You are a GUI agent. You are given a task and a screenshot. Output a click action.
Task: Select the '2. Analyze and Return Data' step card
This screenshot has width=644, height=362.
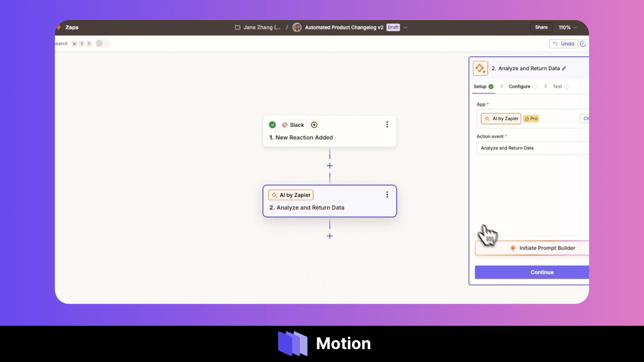pos(330,201)
